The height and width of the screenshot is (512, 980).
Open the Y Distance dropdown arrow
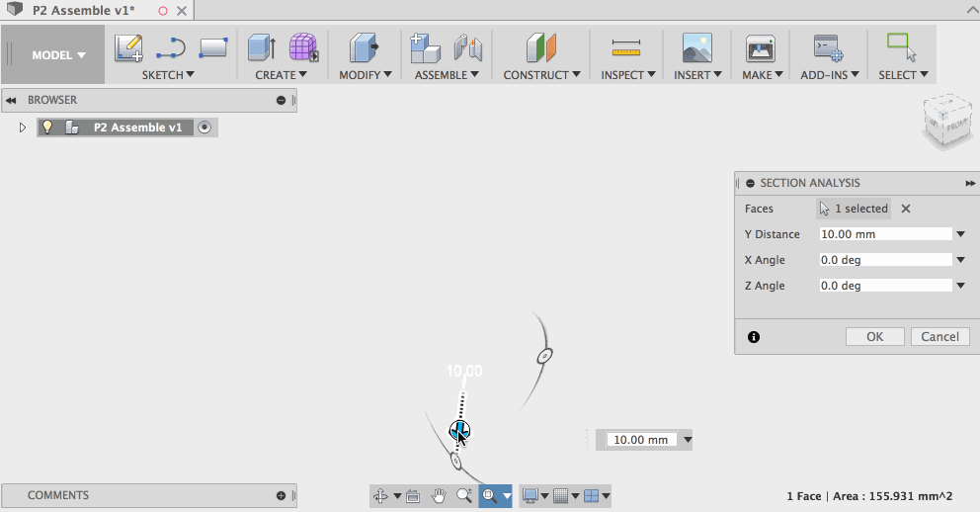(x=960, y=234)
